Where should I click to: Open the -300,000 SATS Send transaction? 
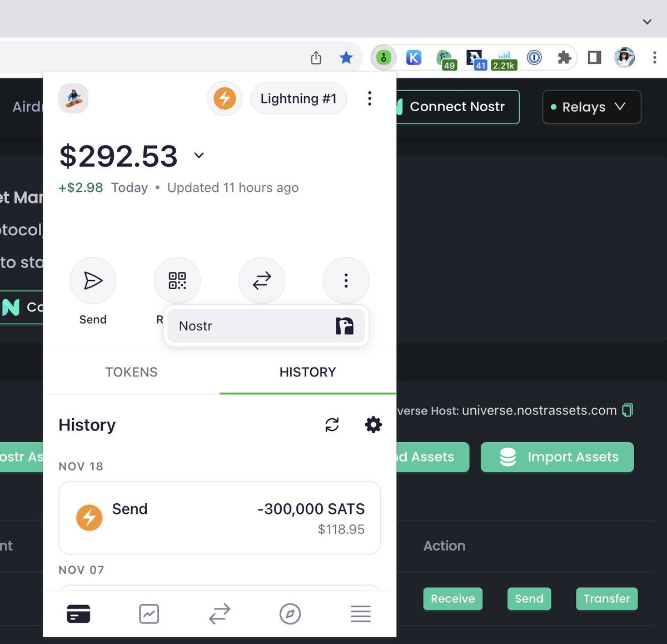[x=220, y=518]
